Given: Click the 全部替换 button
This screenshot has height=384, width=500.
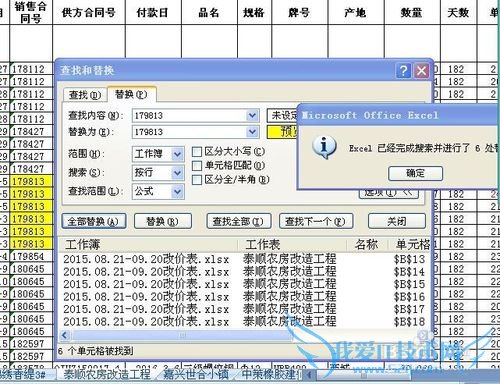Looking at the screenshot, I should point(94,221).
